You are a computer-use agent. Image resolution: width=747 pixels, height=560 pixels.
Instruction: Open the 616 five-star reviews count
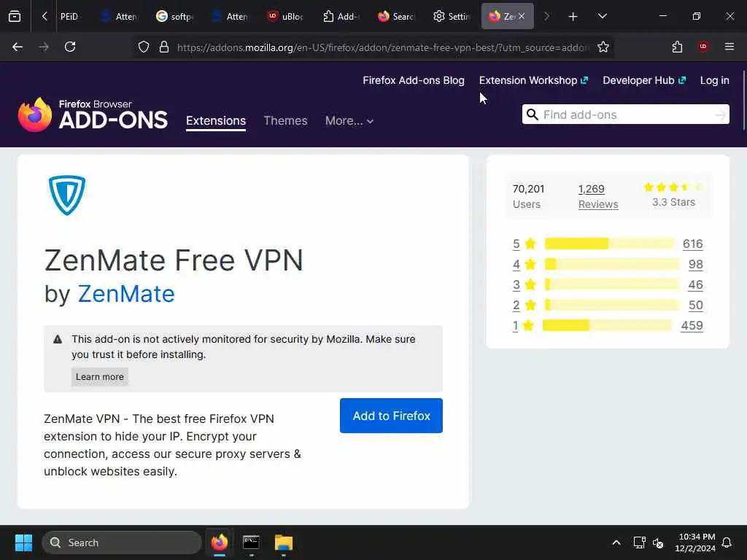pos(693,244)
